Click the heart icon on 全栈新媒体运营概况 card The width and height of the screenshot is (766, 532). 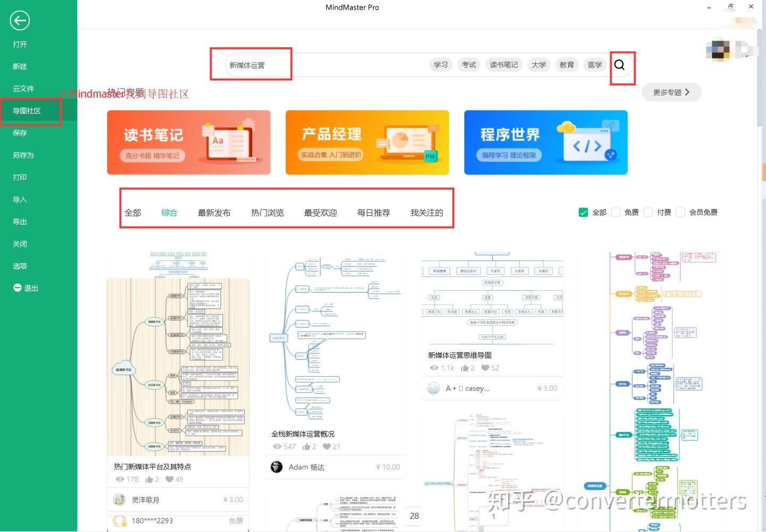pos(327,446)
